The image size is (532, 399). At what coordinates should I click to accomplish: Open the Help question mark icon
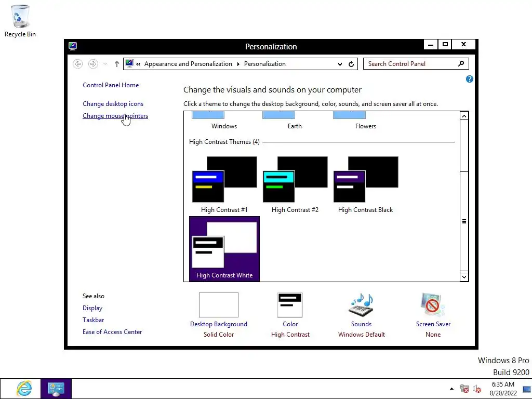tap(470, 79)
